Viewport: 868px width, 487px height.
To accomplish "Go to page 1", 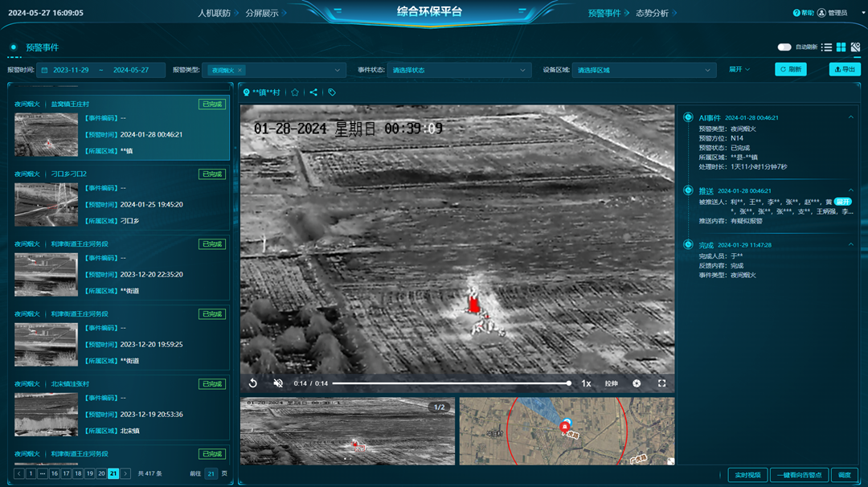I will pyautogui.click(x=31, y=473).
